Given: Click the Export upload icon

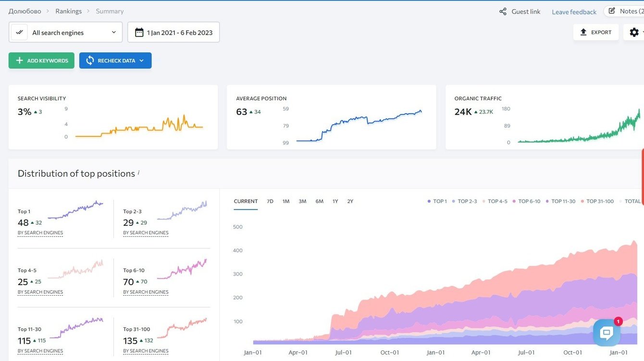Looking at the screenshot, I should [x=583, y=32].
